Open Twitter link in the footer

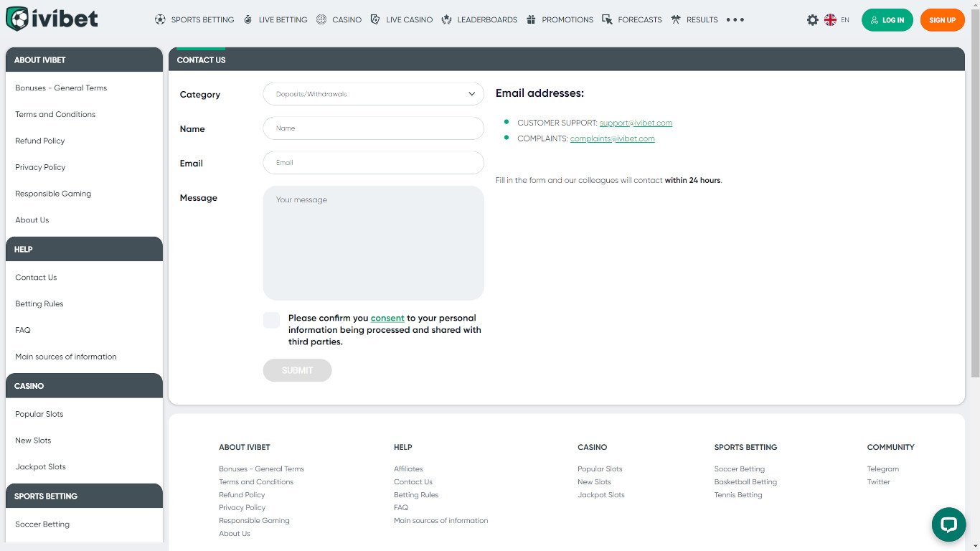(x=878, y=482)
